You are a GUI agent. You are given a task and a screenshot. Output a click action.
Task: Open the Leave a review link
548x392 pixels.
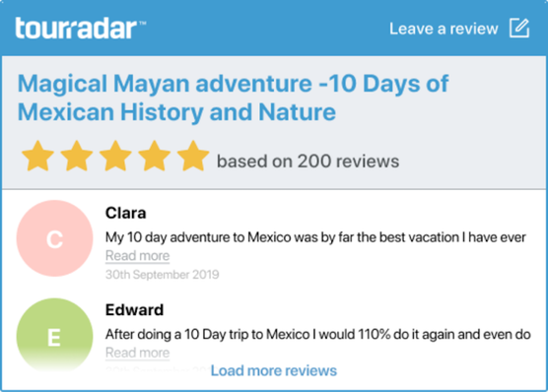tap(444, 29)
